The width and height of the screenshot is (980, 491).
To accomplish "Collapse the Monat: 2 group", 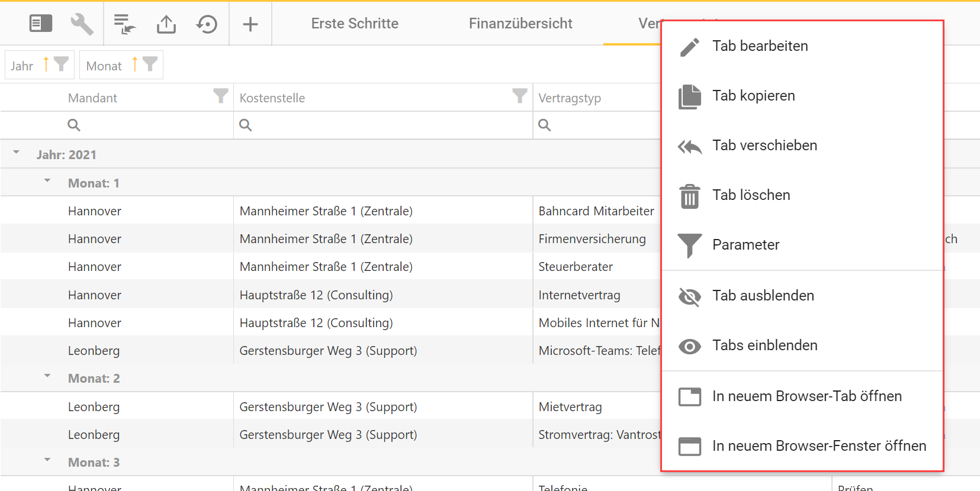I will pos(47,376).
